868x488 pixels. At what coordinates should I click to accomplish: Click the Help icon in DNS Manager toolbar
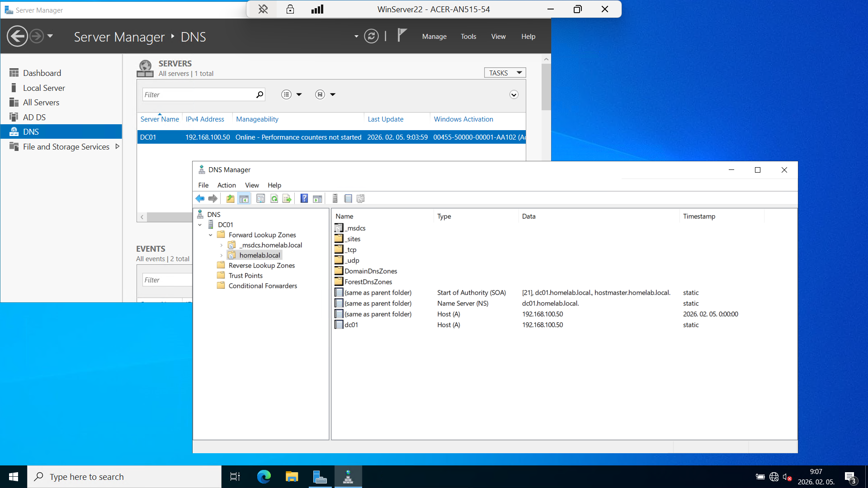tap(304, 198)
